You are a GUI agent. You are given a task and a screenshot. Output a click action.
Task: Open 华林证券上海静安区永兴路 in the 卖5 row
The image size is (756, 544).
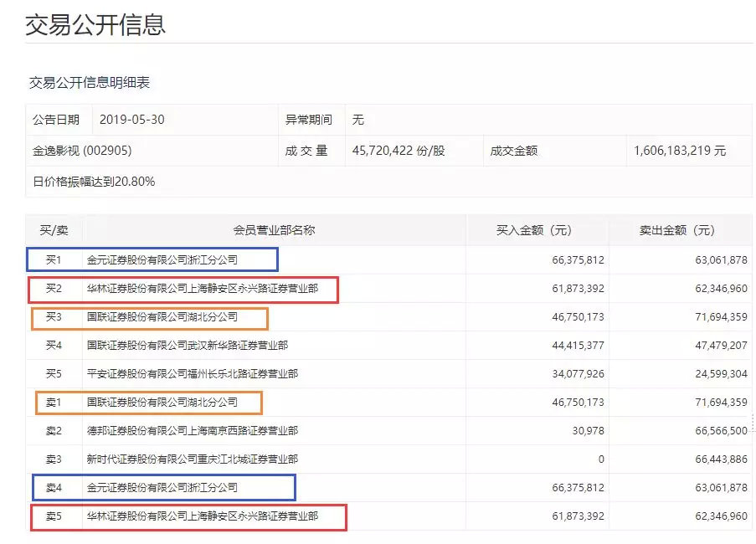click(202, 516)
